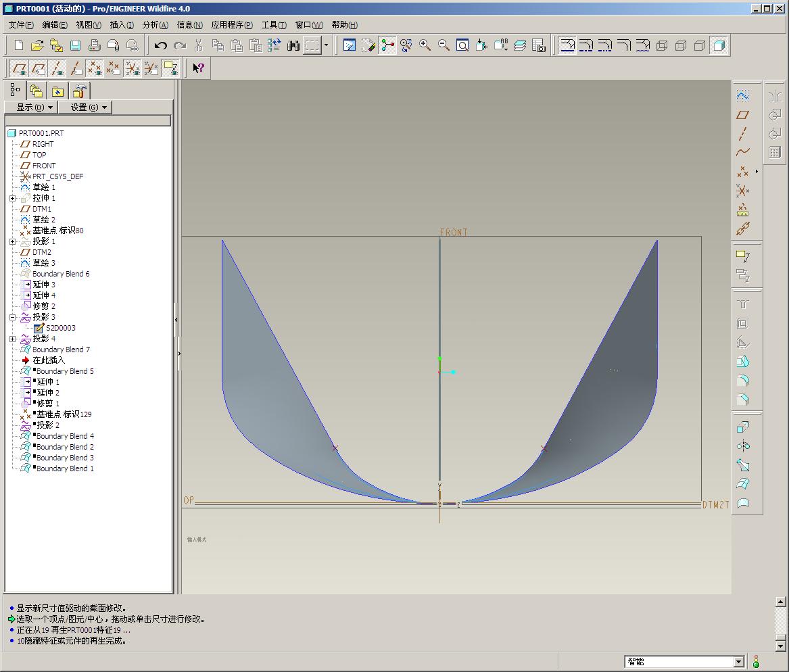Select Boundary Blend 7 in model tree

(61, 350)
